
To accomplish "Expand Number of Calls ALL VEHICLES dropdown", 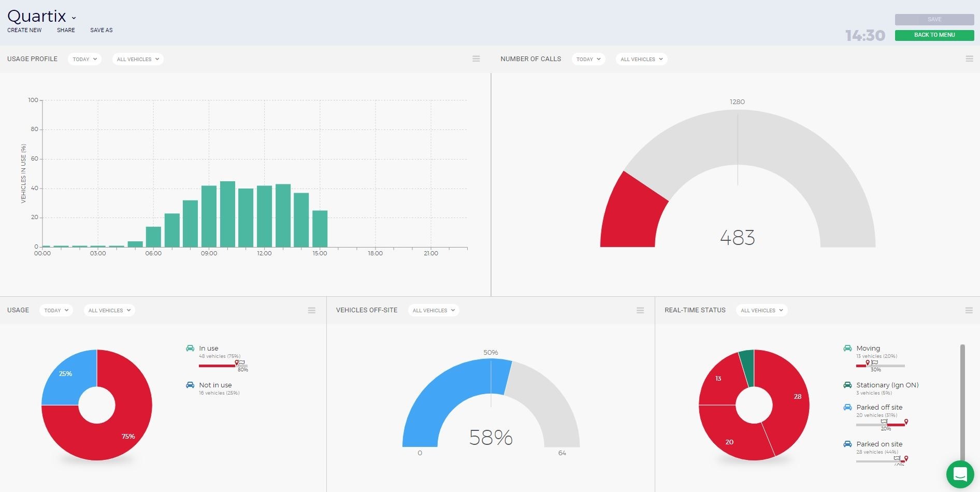I will pyautogui.click(x=641, y=59).
